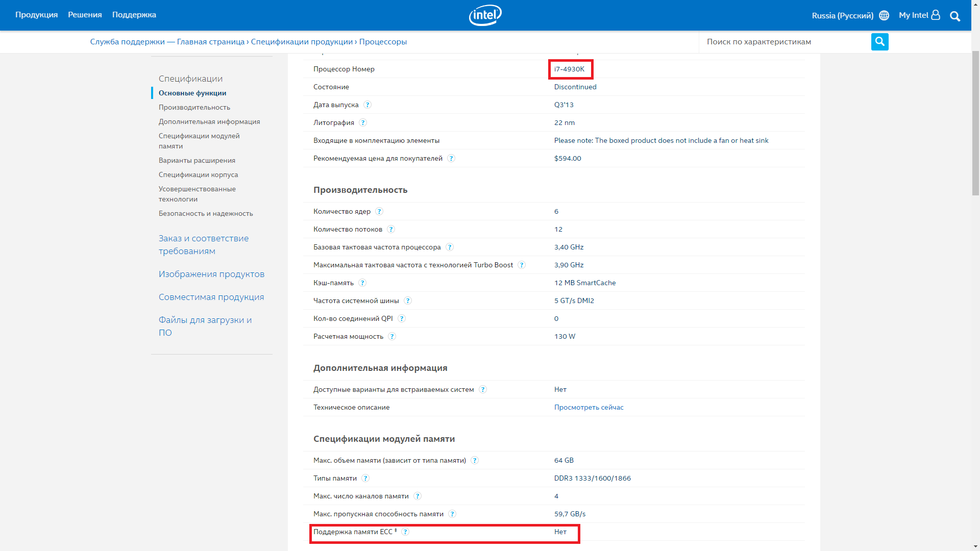
Task: Click the help icon next to Типы памяти
Action: (365, 478)
